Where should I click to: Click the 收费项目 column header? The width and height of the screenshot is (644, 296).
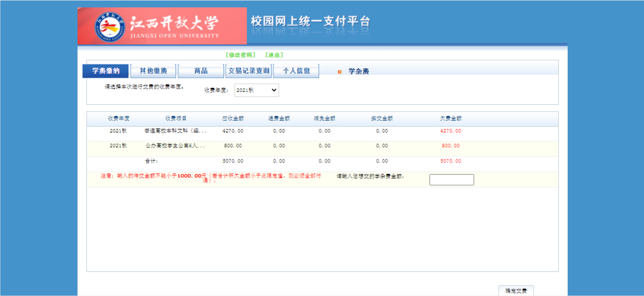175,118
